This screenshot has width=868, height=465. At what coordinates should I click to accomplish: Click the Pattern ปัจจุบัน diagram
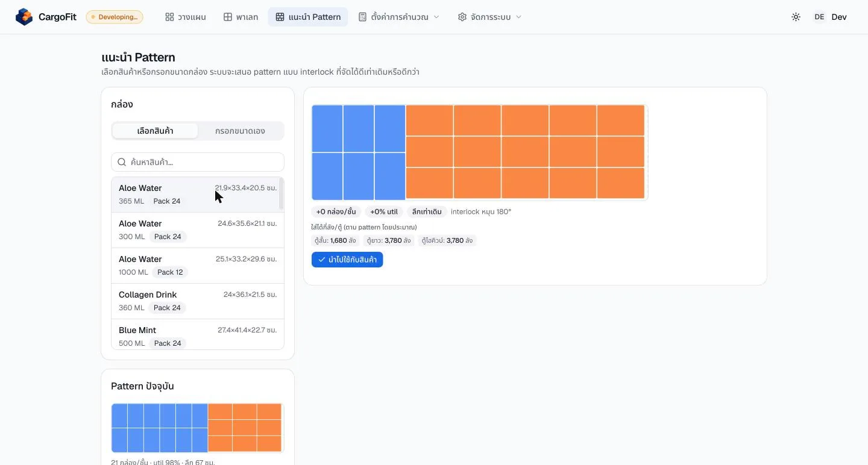pyautogui.click(x=197, y=428)
